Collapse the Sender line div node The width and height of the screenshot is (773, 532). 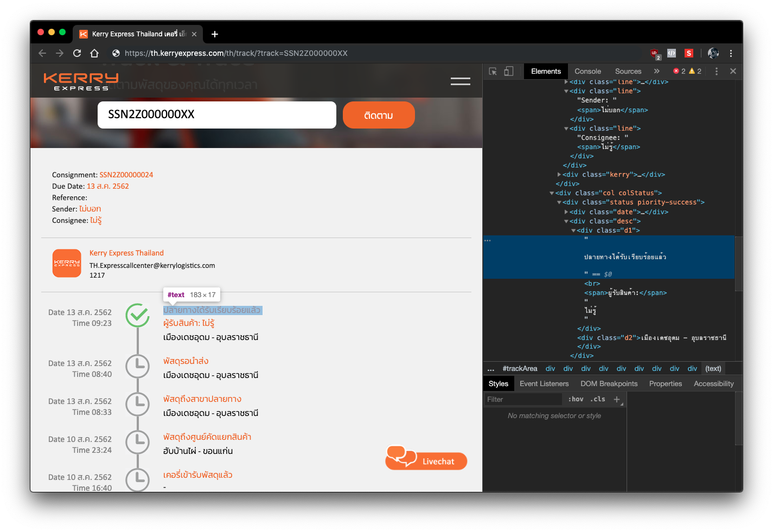566,91
